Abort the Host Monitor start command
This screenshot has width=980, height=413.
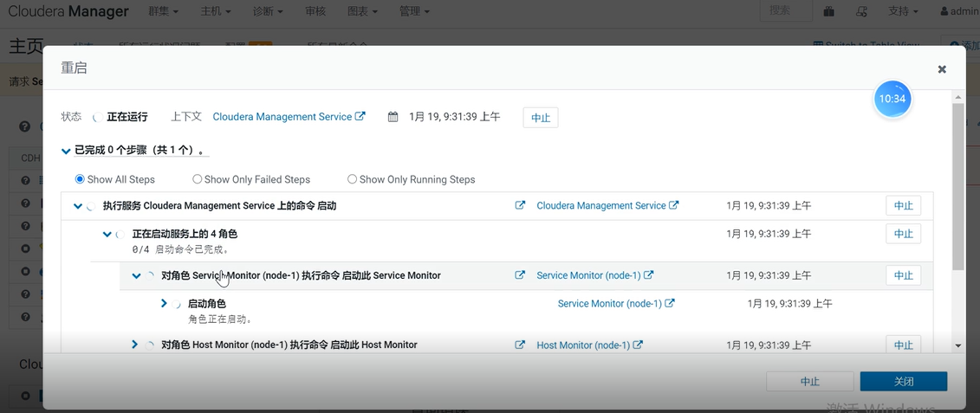point(903,345)
